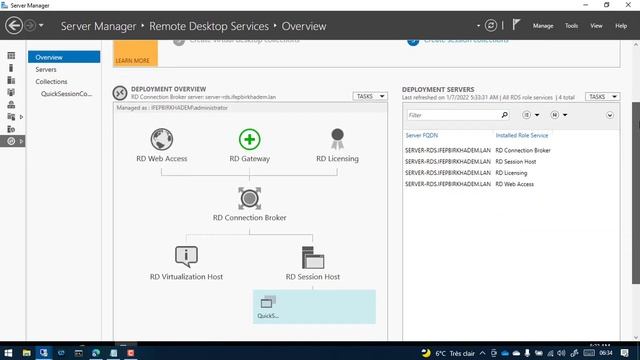Open the Manage menu
The image size is (640, 360).
click(x=543, y=26)
